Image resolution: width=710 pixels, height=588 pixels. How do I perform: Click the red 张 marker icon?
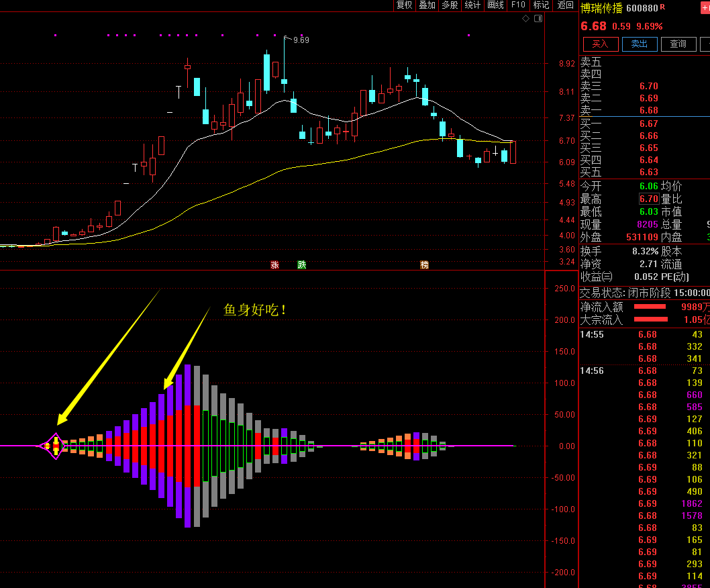(x=274, y=264)
